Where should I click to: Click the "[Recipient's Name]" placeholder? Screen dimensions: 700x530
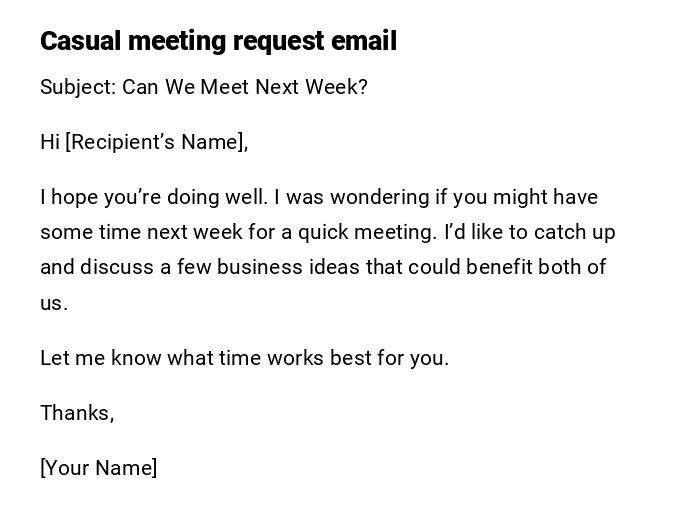coord(156,142)
